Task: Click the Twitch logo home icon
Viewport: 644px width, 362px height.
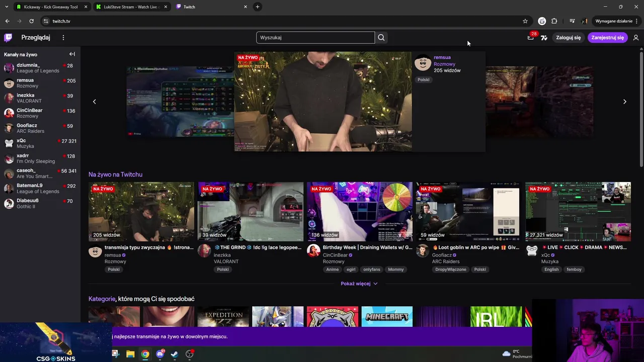Action: coord(8,37)
